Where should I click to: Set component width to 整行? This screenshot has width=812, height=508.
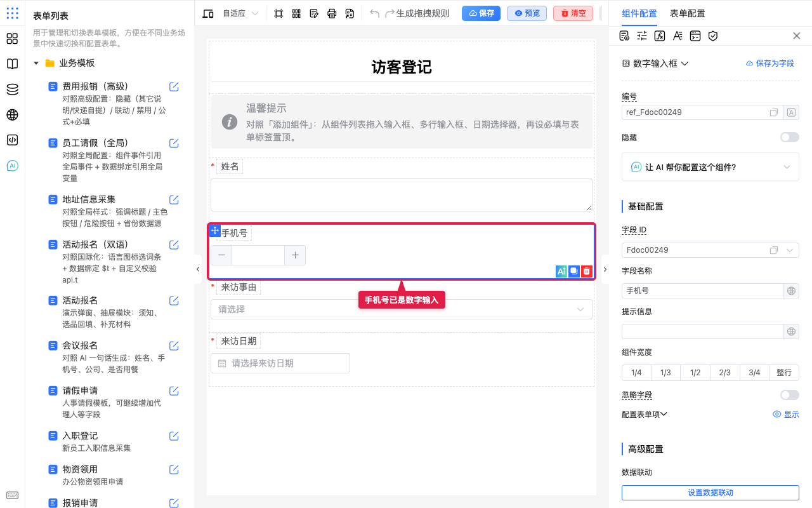tap(784, 373)
